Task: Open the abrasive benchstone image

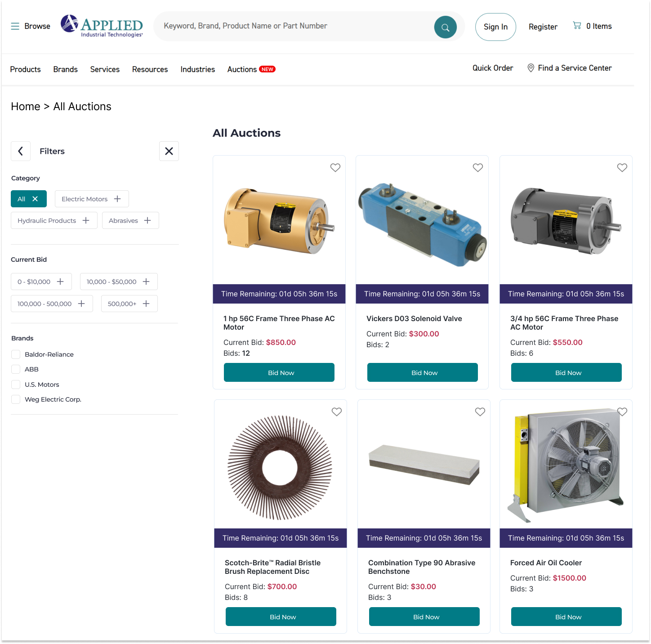Action: click(424, 465)
